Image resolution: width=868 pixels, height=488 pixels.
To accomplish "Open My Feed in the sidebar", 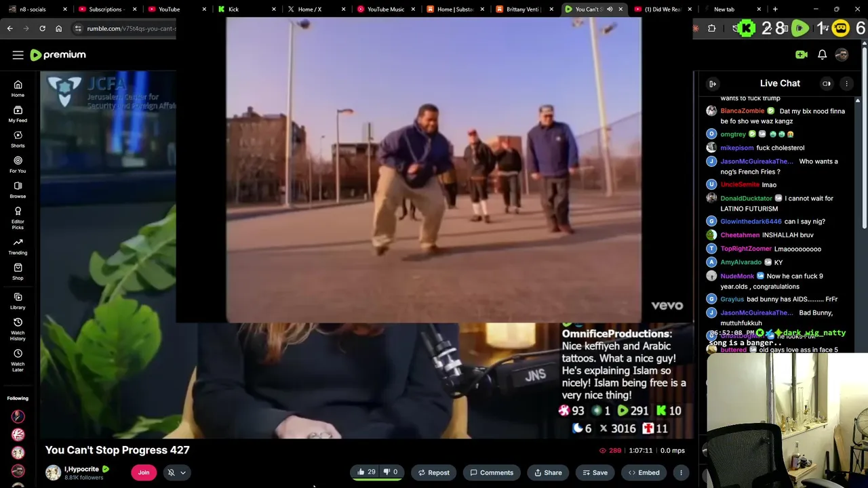I will (18, 114).
